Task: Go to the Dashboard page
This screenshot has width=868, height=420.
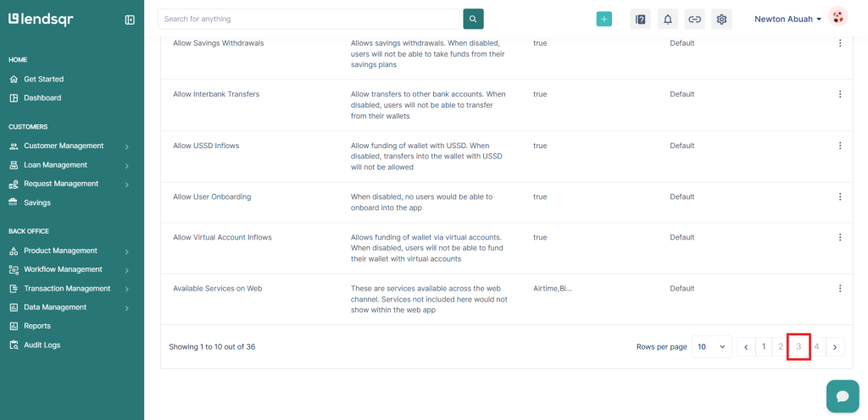Action: (42, 98)
